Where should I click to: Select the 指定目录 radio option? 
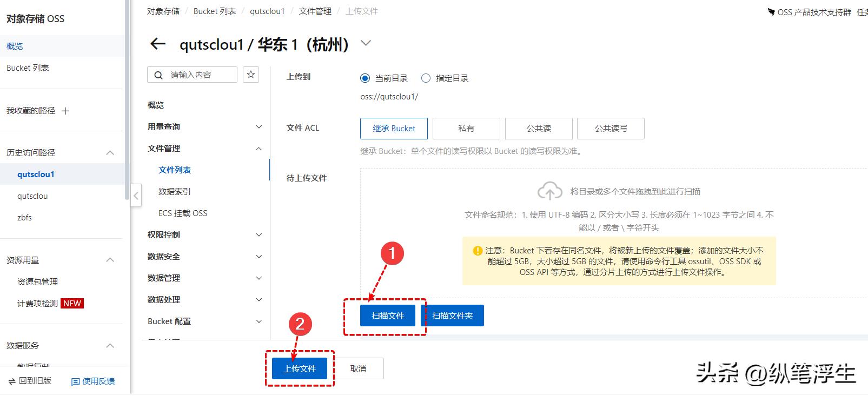click(x=426, y=78)
